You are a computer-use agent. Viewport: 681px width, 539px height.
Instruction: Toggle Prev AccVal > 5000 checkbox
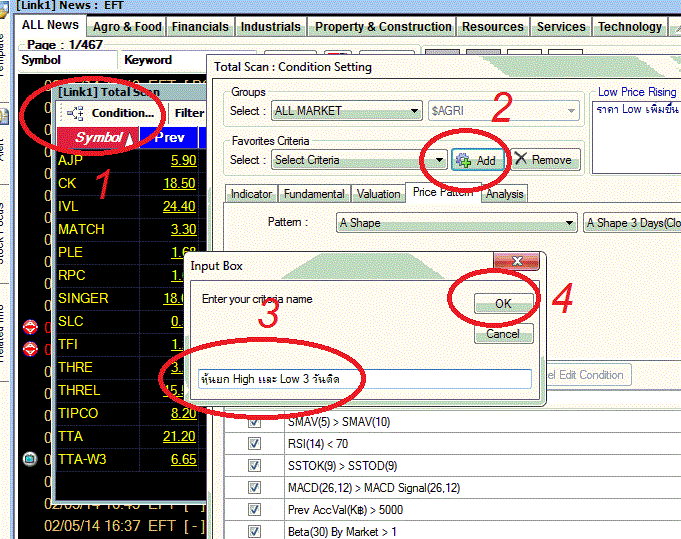click(254, 509)
